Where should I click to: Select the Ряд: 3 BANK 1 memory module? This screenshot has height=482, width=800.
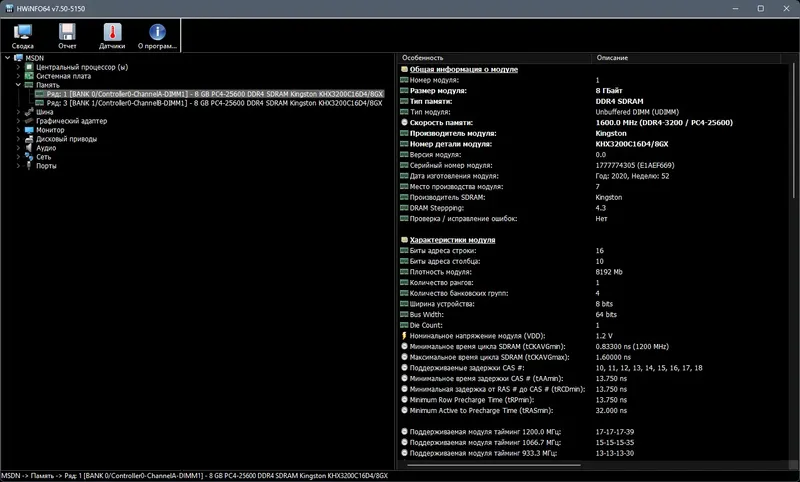pyautogui.click(x=214, y=103)
